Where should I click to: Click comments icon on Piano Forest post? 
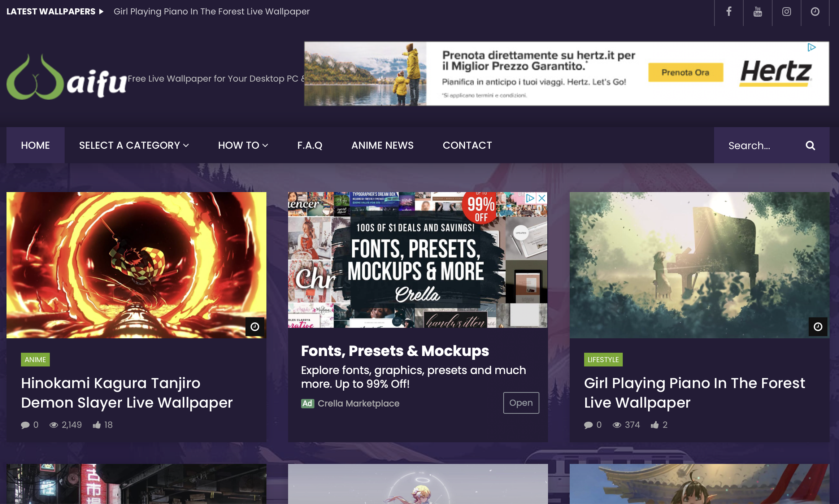click(x=588, y=425)
